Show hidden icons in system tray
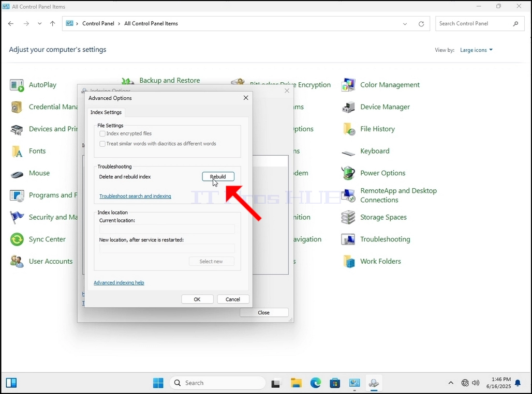This screenshot has width=532, height=394. click(451, 383)
